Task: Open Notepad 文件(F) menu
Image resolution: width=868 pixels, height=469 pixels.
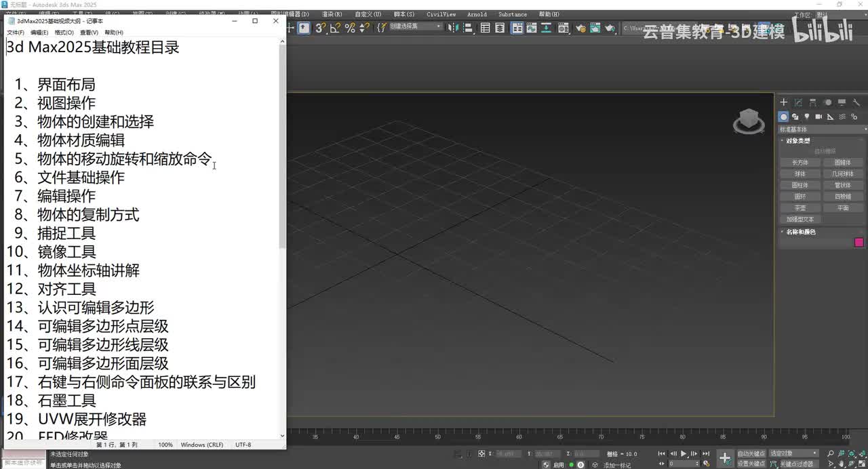Action: 16,33
